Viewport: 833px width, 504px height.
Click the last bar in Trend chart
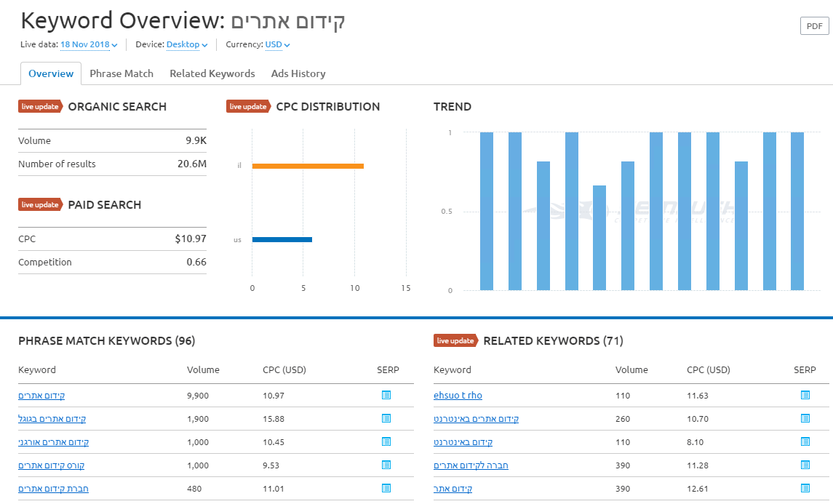click(x=797, y=212)
